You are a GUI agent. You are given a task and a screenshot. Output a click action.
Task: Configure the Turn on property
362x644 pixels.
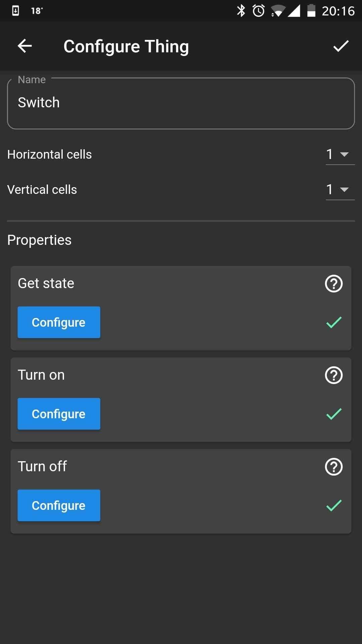59,414
